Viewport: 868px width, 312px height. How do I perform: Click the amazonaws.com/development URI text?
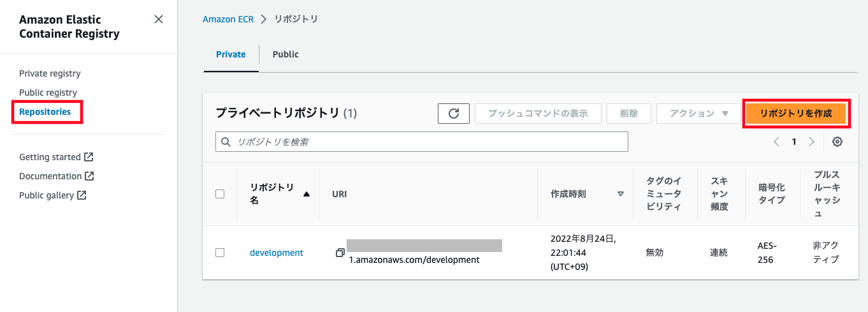pos(414,260)
